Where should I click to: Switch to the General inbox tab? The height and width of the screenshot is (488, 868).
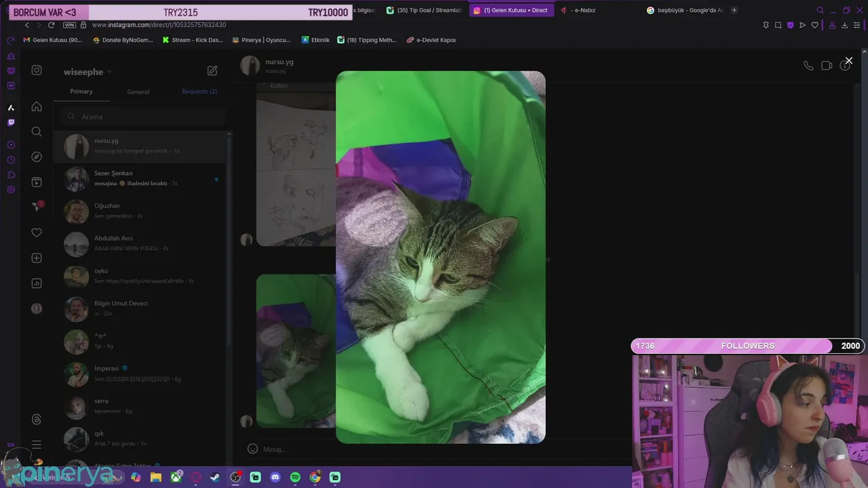coord(138,91)
